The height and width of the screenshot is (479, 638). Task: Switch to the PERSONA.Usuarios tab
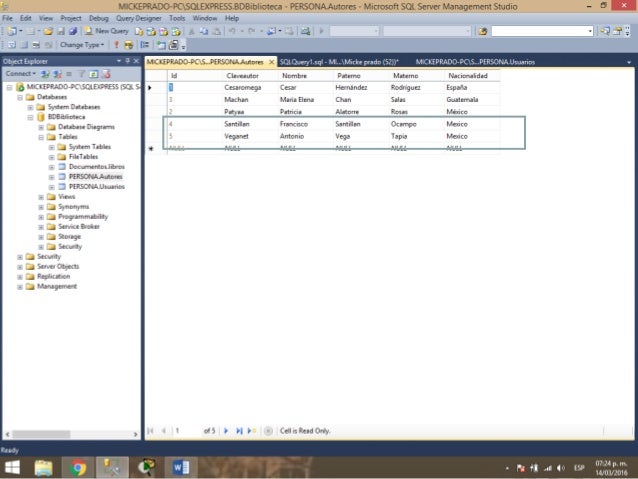475,62
